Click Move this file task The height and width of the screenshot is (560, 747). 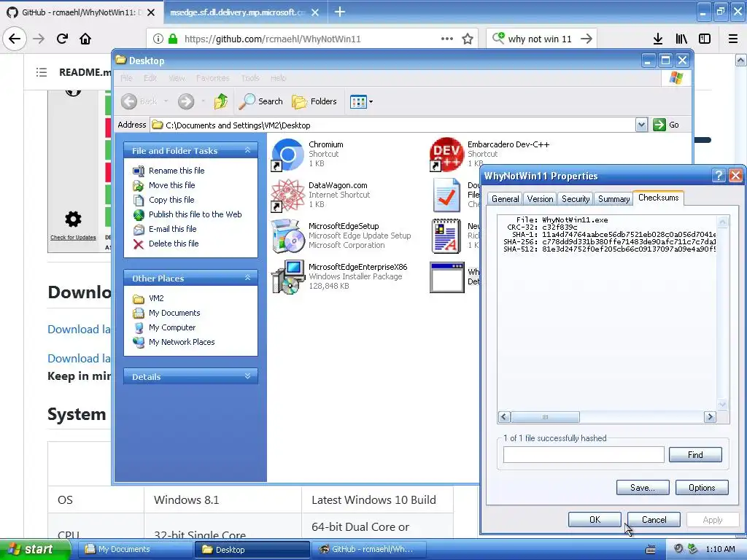(171, 185)
